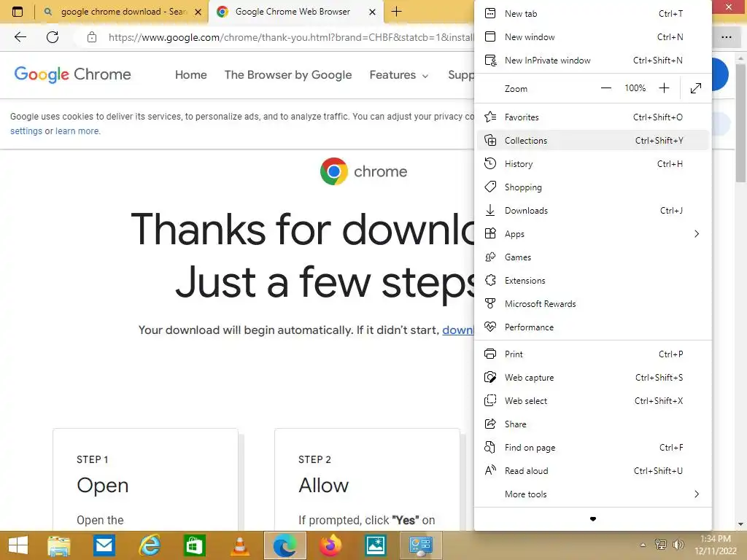Screen dimensions: 747x560
Task: Open the Windows Start button
Action: [18, 545]
